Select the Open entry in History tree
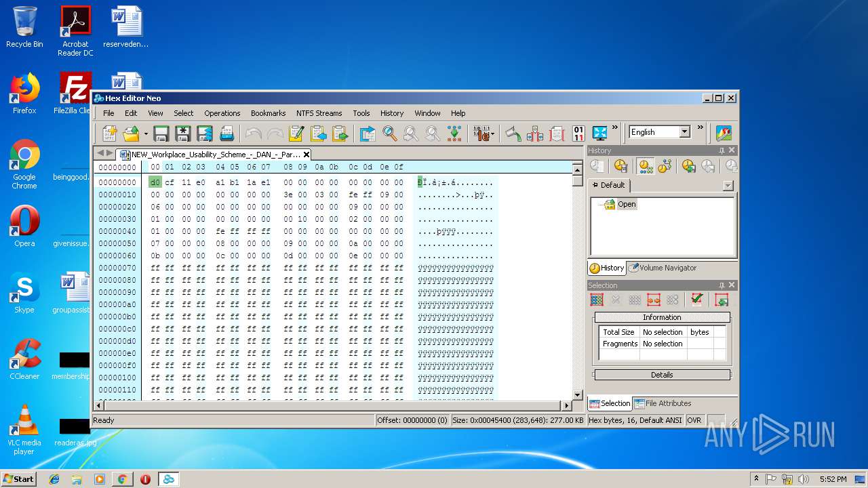 click(627, 204)
